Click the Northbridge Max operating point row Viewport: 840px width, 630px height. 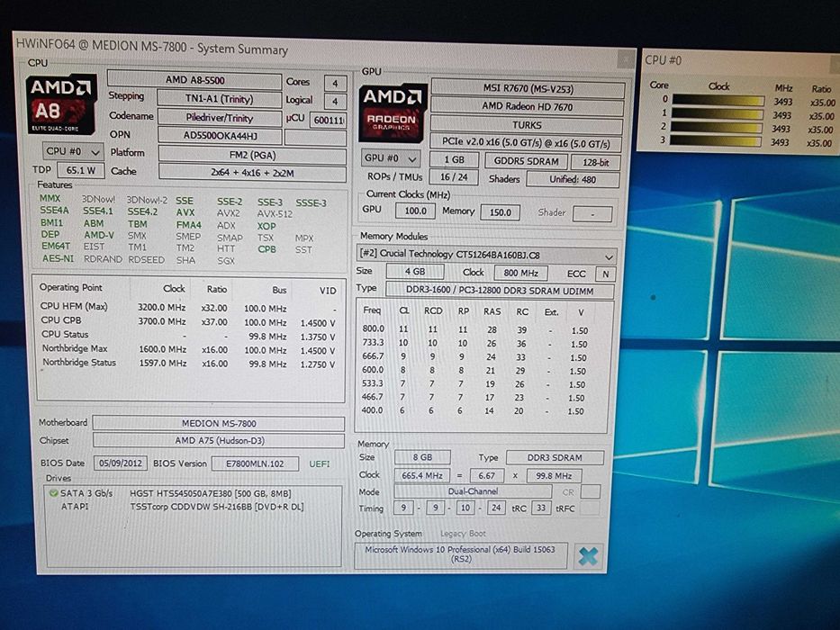[188, 349]
